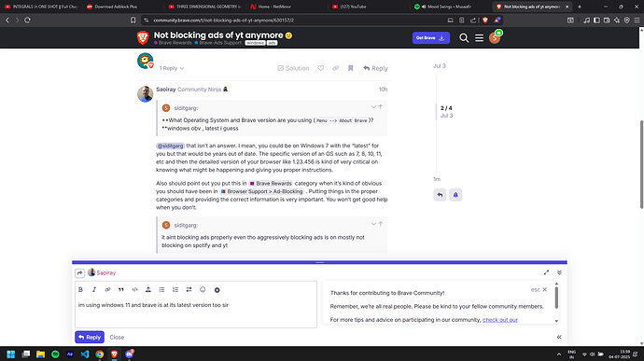Bookmark this post

point(350,68)
